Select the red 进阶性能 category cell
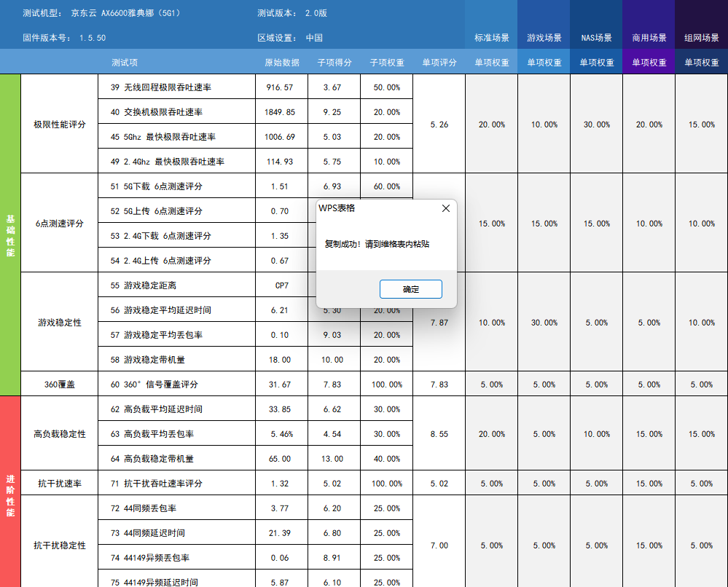The image size is (728, 587). (10, 492)
